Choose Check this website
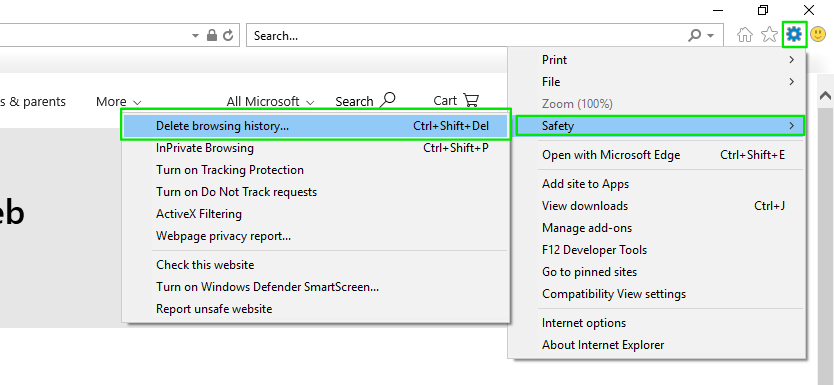The height and width of the screenshot is (385, 834). tap(316, 265)
